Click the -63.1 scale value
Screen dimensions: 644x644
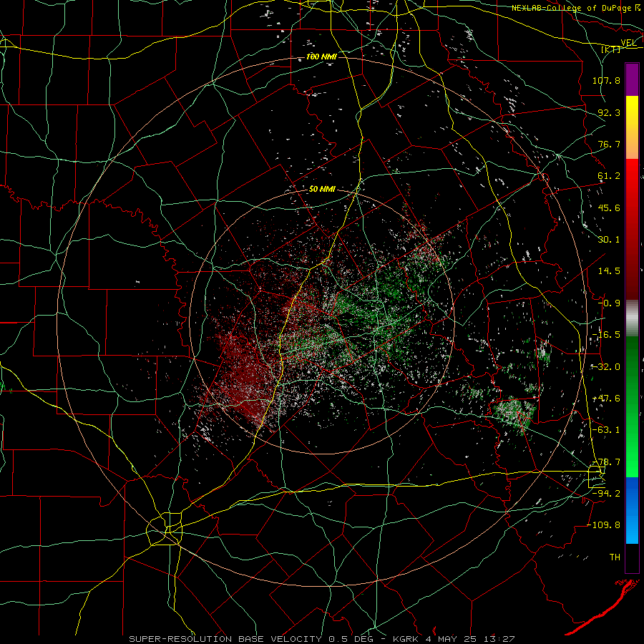pyautogui.click(x=606, y=430)
